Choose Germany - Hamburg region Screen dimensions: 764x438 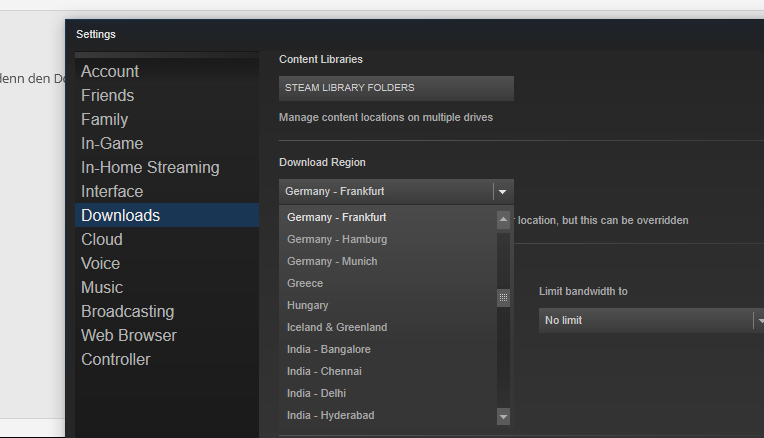click(x=388, y=239)
